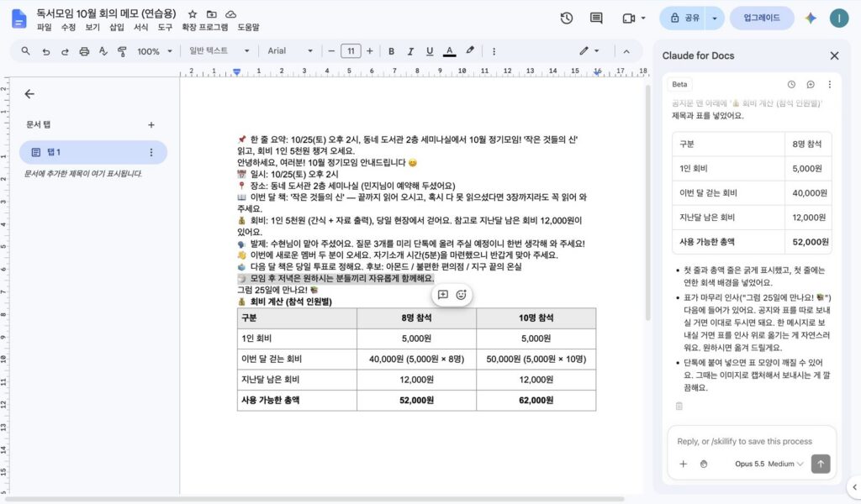Open the Gemini sparkle icon
The height and width of the screenshot is (504, 861).
(x=811, y=18)
